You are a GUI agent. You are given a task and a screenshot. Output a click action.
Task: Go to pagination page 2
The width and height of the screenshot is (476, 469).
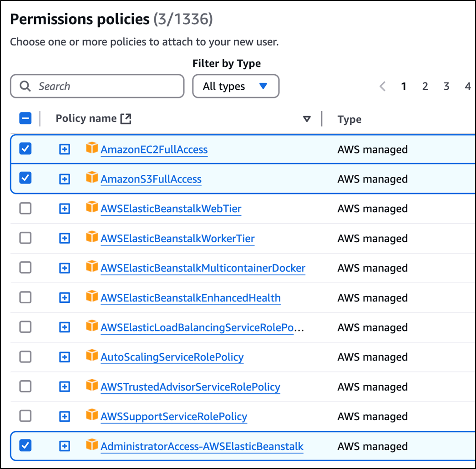[425, 86]
